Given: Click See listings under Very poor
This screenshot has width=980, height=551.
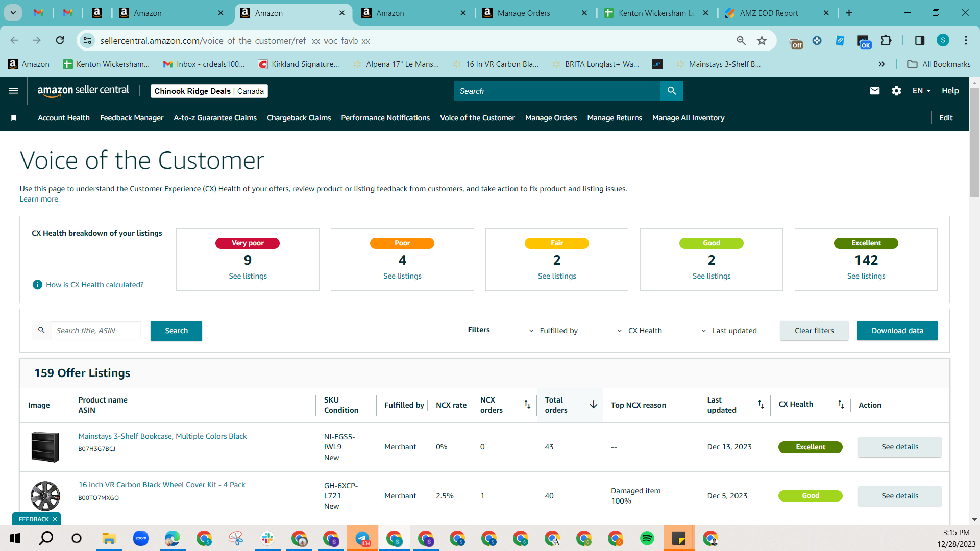Looking at the screenshot, I should click(x=248, y=276).
